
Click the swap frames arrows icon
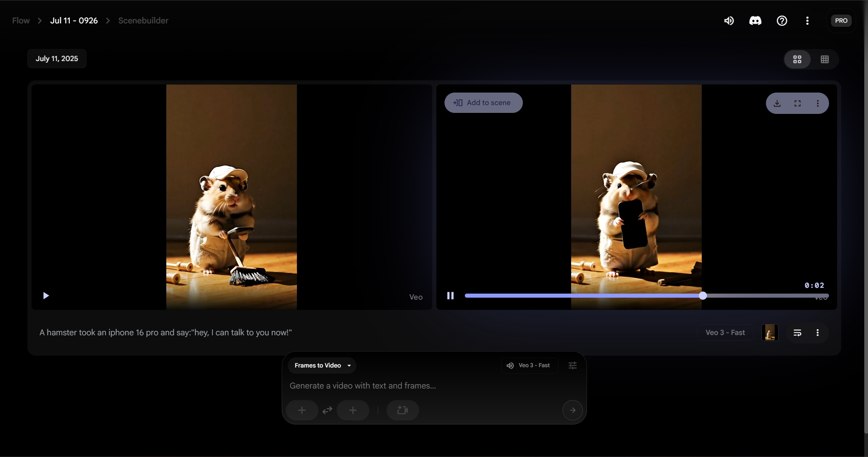[327, 410]
